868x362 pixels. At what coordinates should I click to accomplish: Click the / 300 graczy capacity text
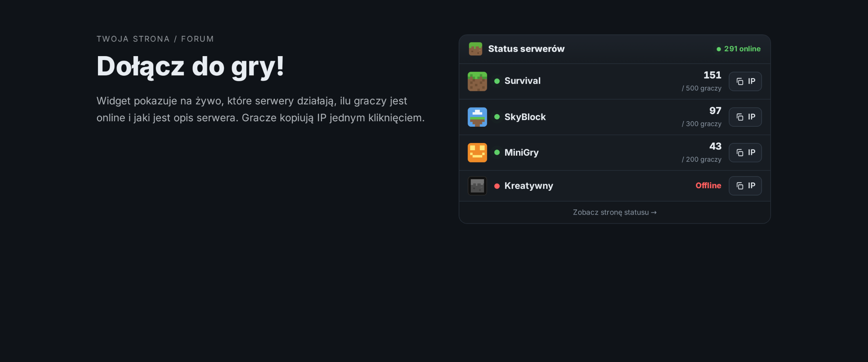coord(701,124)
